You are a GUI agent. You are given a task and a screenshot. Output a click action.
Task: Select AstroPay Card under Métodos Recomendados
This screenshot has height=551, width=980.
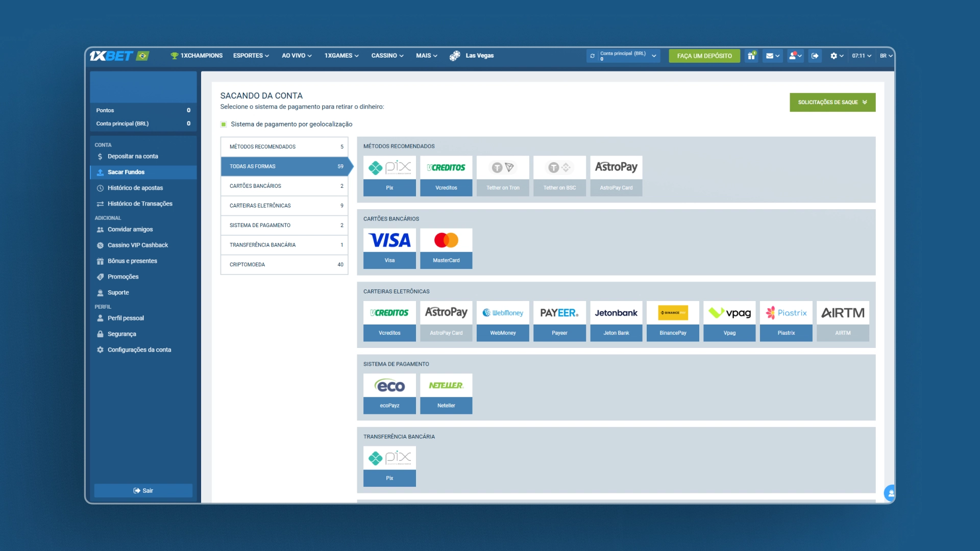pos(616,176)
